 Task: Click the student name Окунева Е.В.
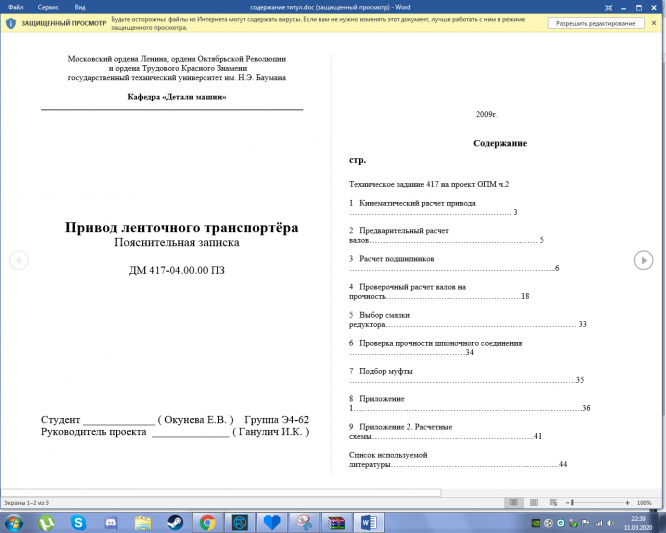click(195, 420)
